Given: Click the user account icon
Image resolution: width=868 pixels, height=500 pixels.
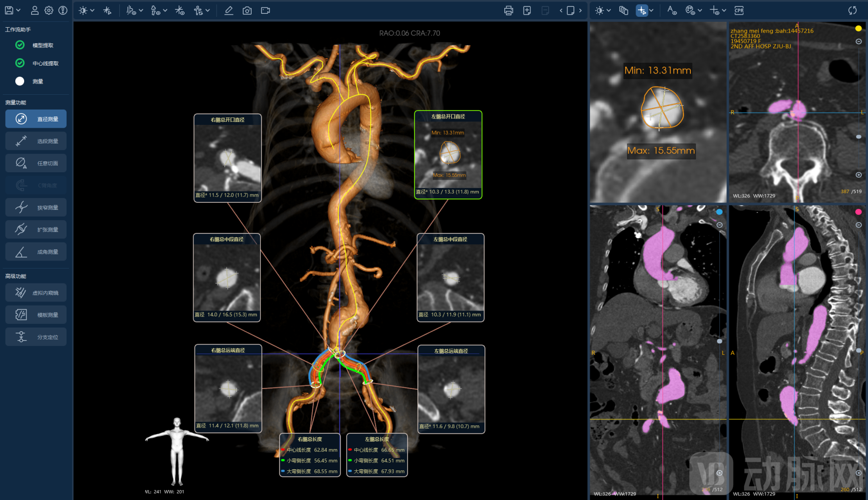Looking at the screenshot, I should pyautogui.click(x=35, y=10).
